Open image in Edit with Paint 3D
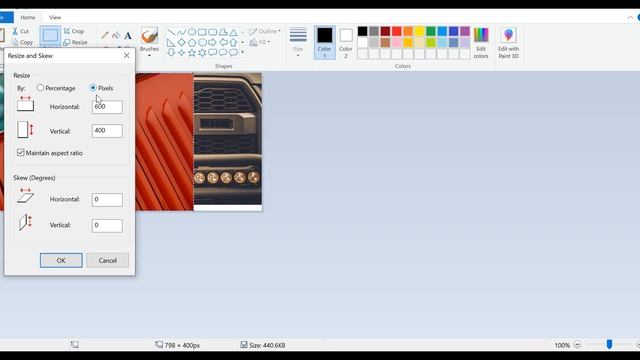Image resolution: width=640 pixels, height=360 pixels. (508, 43)
